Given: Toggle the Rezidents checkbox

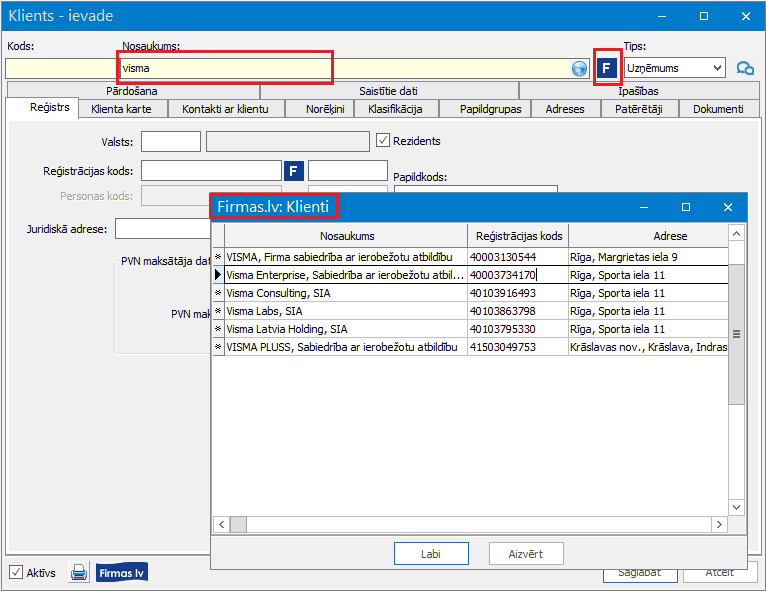Looking at the screenshot, I should 383,141.
